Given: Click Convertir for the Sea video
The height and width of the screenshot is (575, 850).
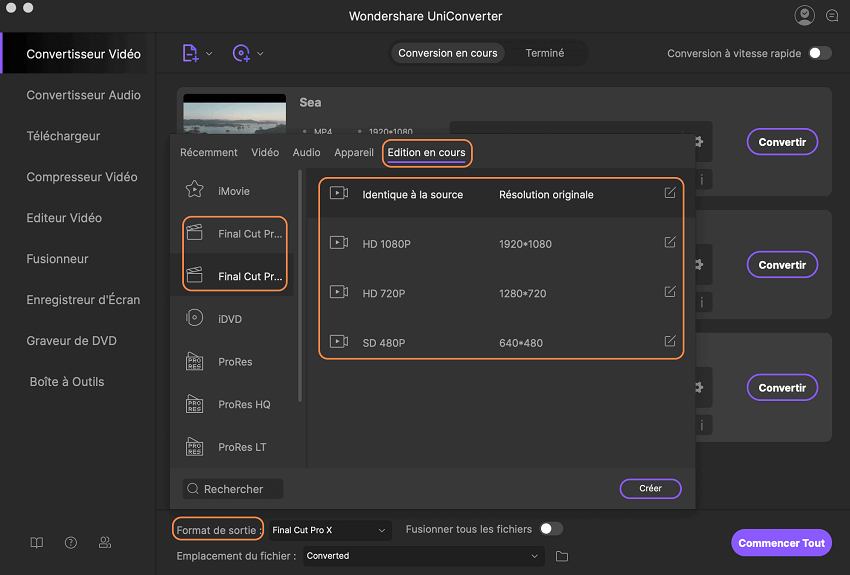Looking at the screenshot, I should [x=782, y=142].
